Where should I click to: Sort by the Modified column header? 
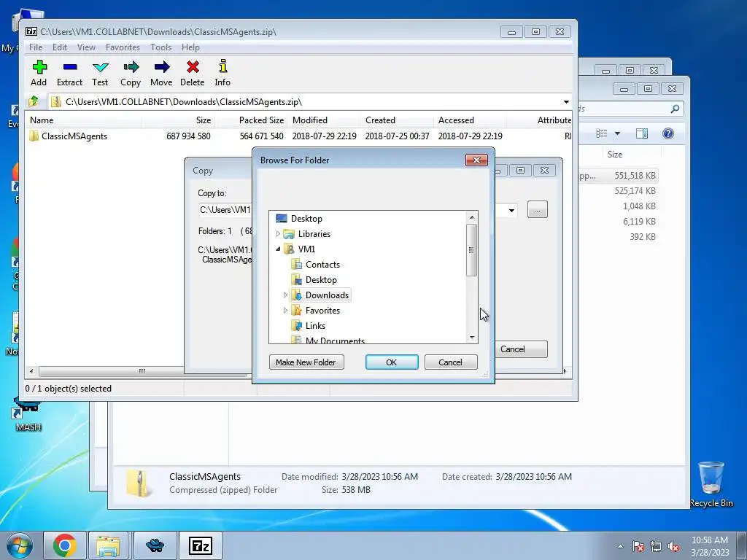(x=324, y=120)
